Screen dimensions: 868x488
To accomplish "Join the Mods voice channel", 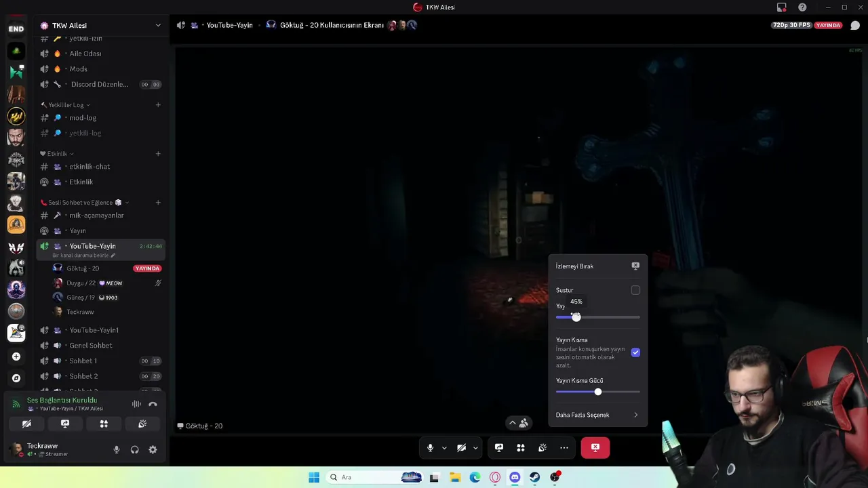I will tap(101, 68).
